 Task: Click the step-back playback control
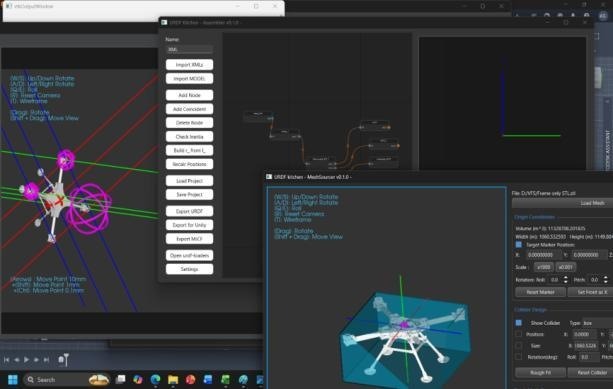pos(17,360)
